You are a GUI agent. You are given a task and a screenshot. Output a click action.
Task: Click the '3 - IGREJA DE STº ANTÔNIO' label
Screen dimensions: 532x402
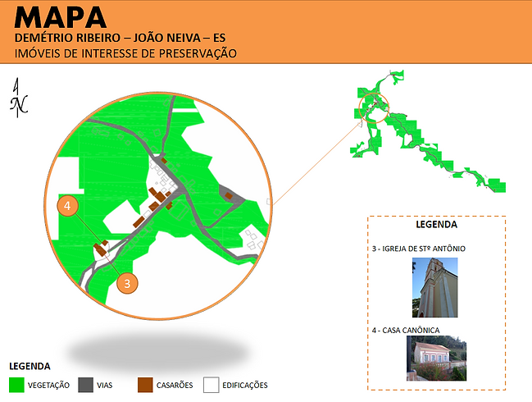point(419,249)
